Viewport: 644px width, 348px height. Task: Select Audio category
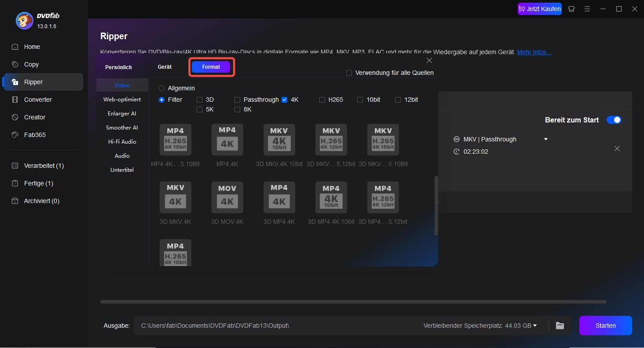pyautogui.click(x=122, y=155)
